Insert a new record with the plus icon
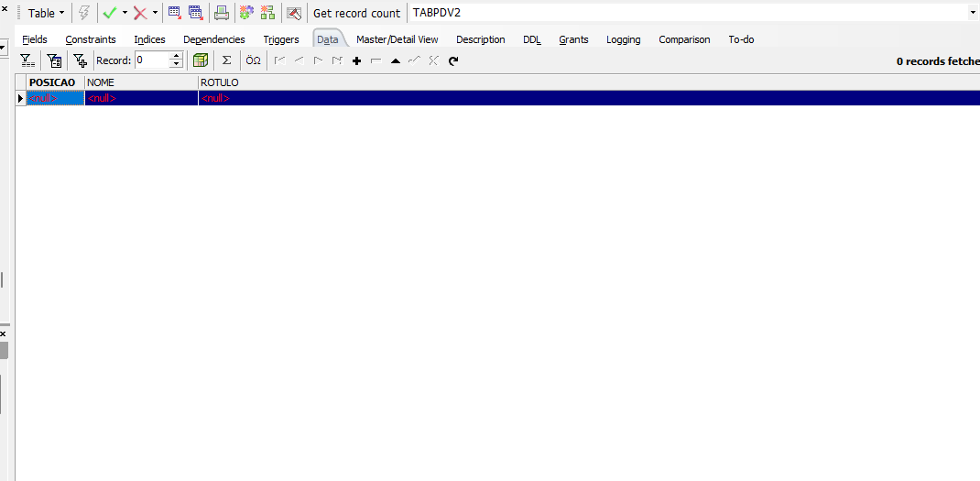Image resolution: width=980 pixels, height=481 pixels. [x=357, y=60]
